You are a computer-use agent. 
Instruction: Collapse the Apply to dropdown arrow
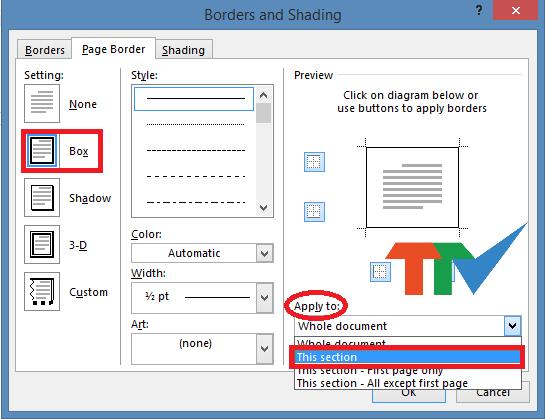tap(513, 326)
